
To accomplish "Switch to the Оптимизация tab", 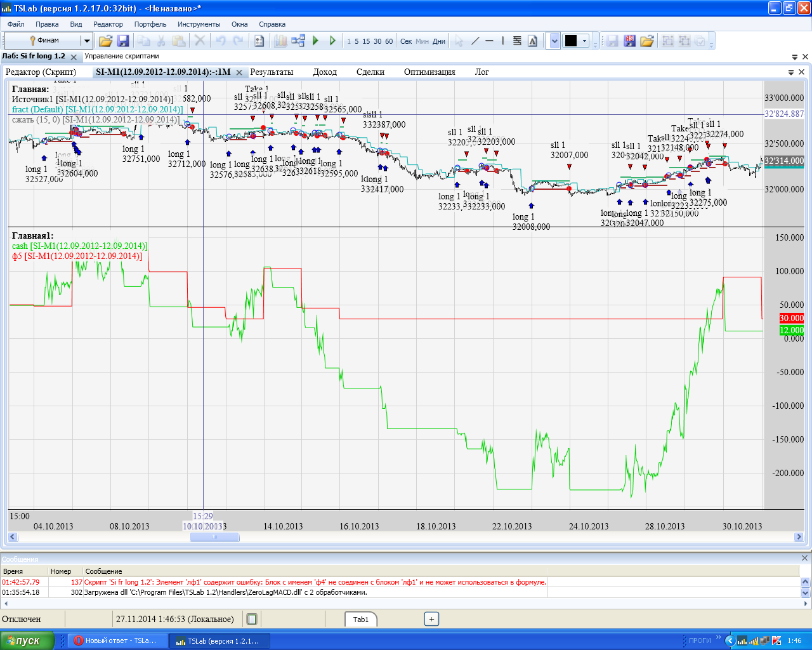I will pos(429,72).
